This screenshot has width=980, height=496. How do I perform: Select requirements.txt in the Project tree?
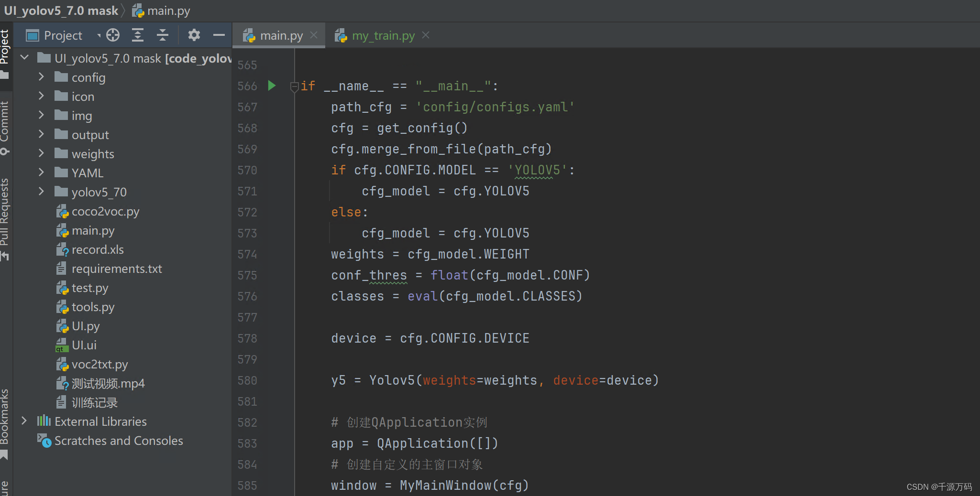[x=116, y=269]
